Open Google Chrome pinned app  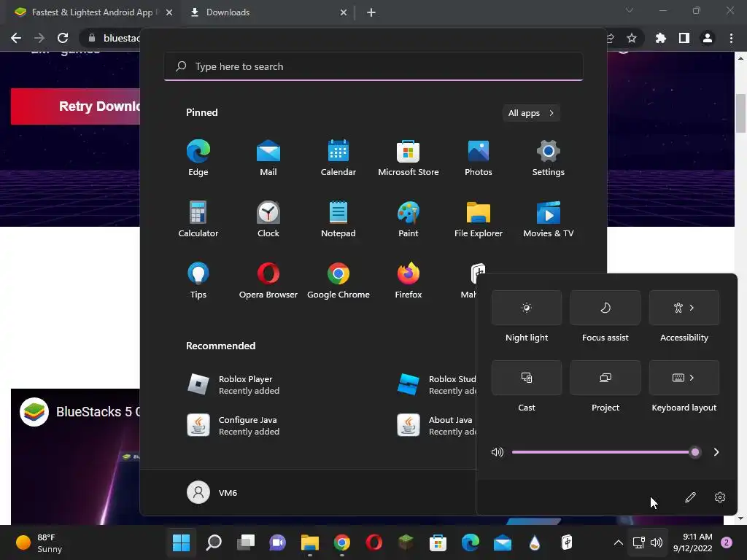pyautogui.click(x=338, y=280)
